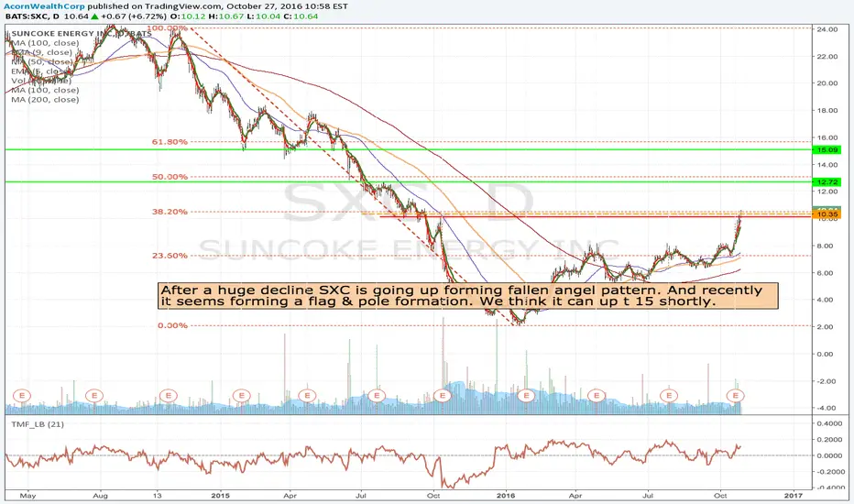Select the 38.20% Fibonacci level label
The image size is (854, 504).
click(170, 212)
